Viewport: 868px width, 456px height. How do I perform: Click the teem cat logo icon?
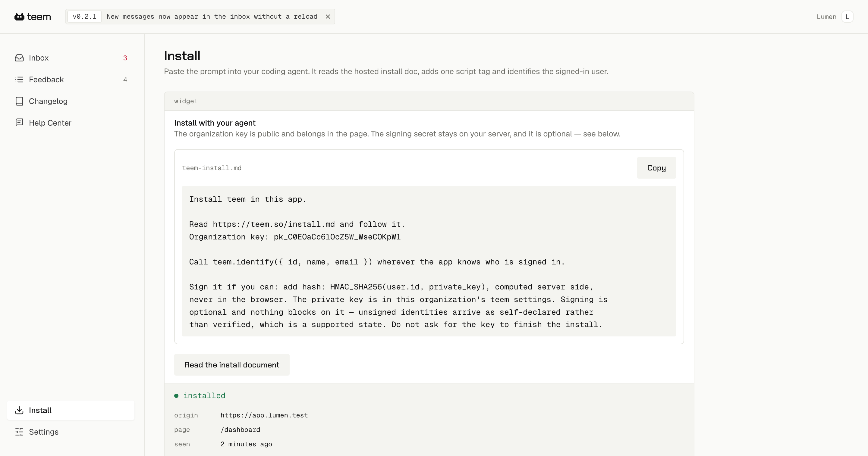click(20, 17)
